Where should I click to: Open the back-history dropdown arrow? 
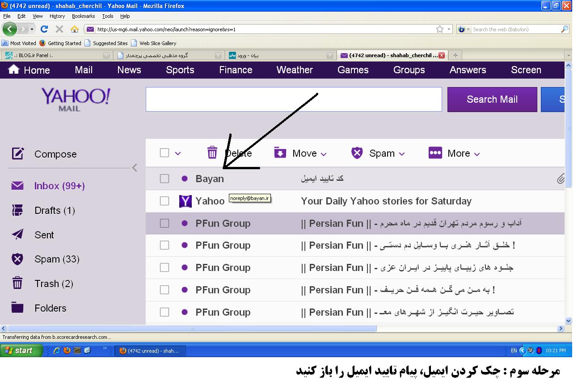pyautogui.click(x=32, y=29)
